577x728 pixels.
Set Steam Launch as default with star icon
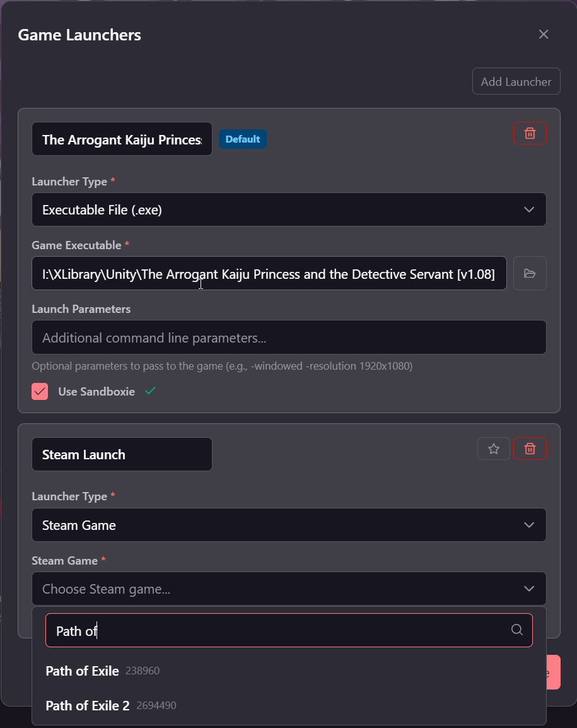pos(494,449)
